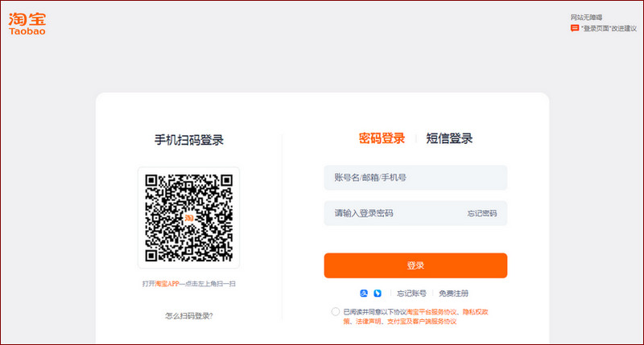Click the login QR code
The width and height of the screenshot is (644, 345).
point(188,217)
